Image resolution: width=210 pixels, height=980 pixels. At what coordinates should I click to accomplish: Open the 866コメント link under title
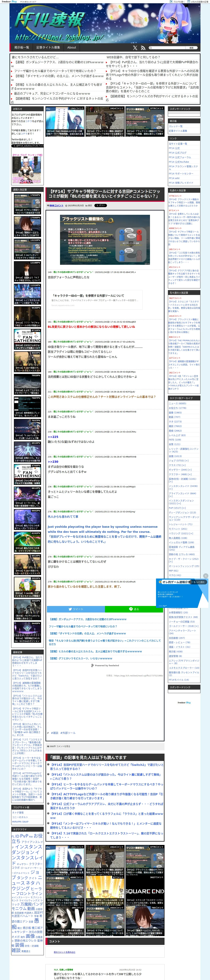[56, 205]
